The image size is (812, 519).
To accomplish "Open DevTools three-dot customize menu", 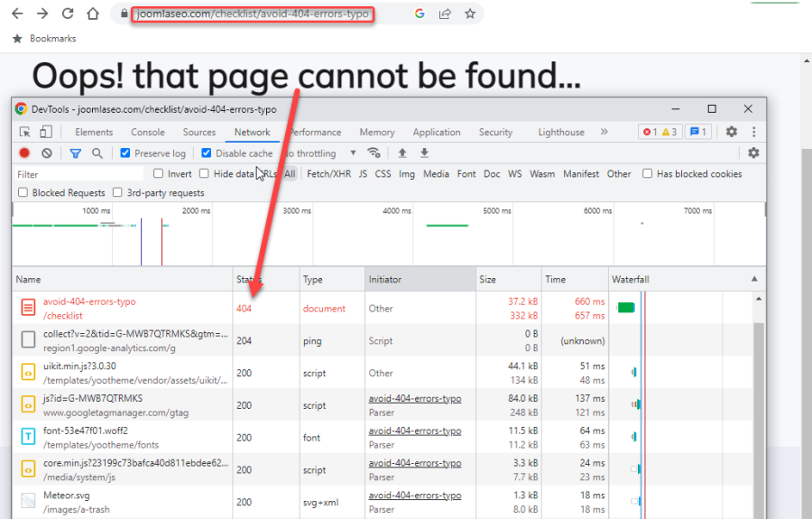I will (x=754, y=132).
